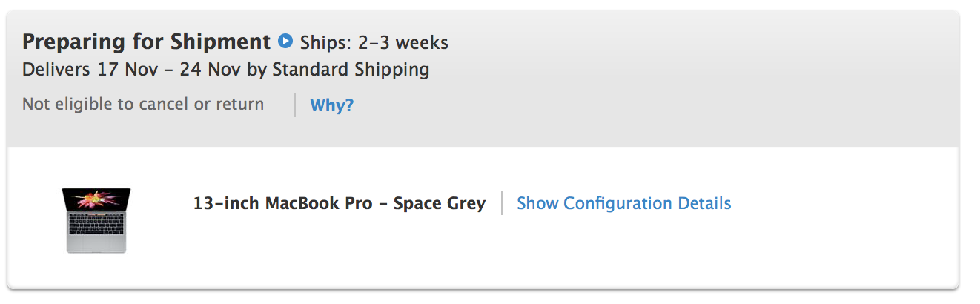
Task: Click the "Space Grey" colour label
Action: pyautogui.click(x=440, y=203)
